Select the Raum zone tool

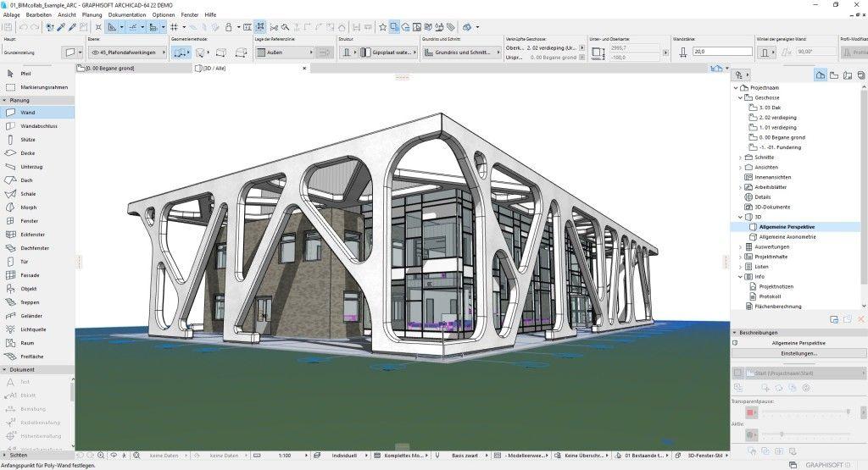(x=37, y=343)
